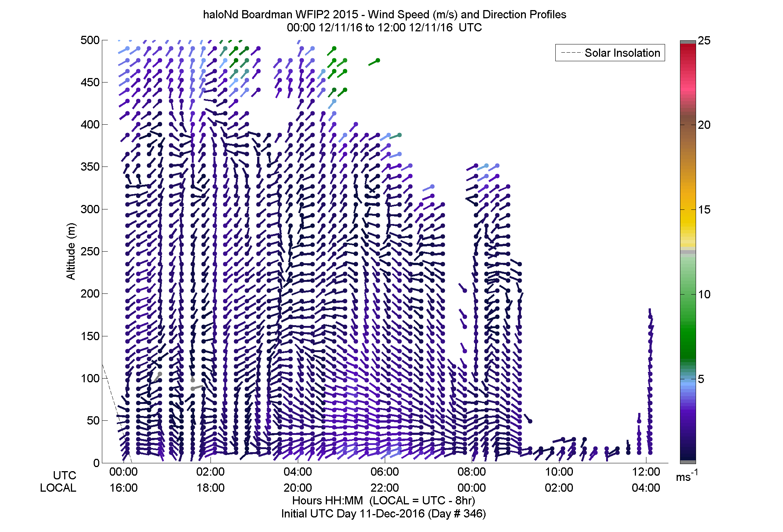Click the local time tick '22:00'
Image resolution: width=783 pixels, height=532 pixels.
[x=385, y=488]
